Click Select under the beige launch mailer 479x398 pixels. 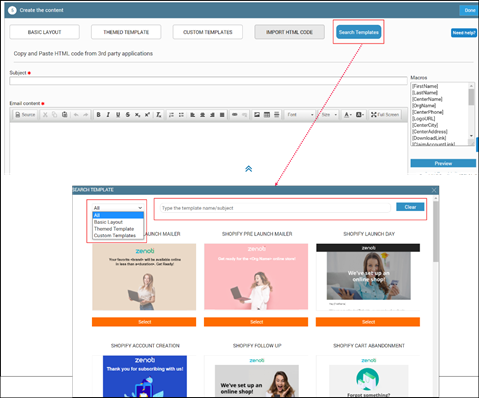point(144,322)
